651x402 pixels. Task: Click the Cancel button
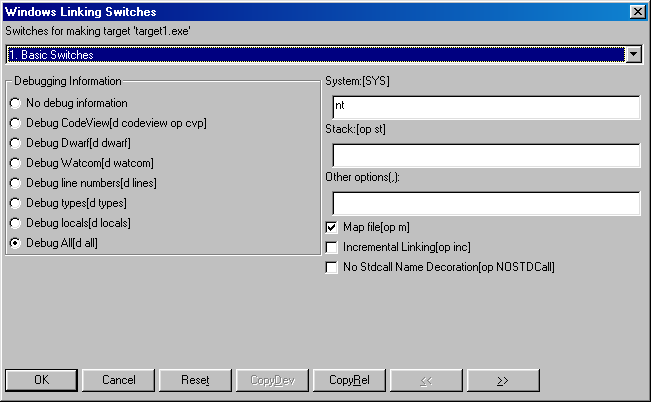(119, 380)
